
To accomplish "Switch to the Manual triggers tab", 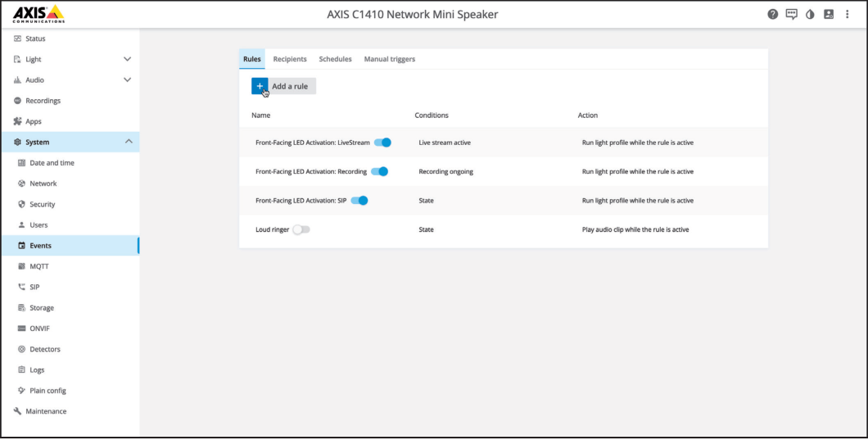I will (390, 59).
